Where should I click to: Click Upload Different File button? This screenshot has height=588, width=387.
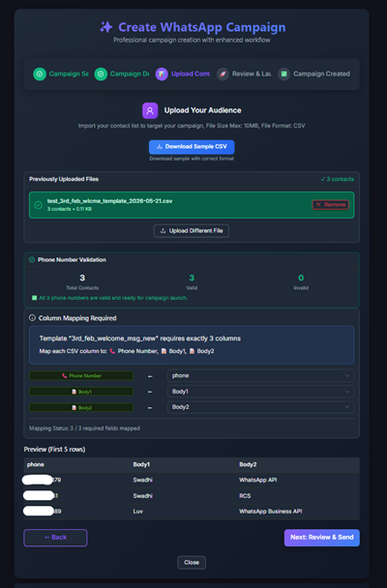tap(192, 230)
